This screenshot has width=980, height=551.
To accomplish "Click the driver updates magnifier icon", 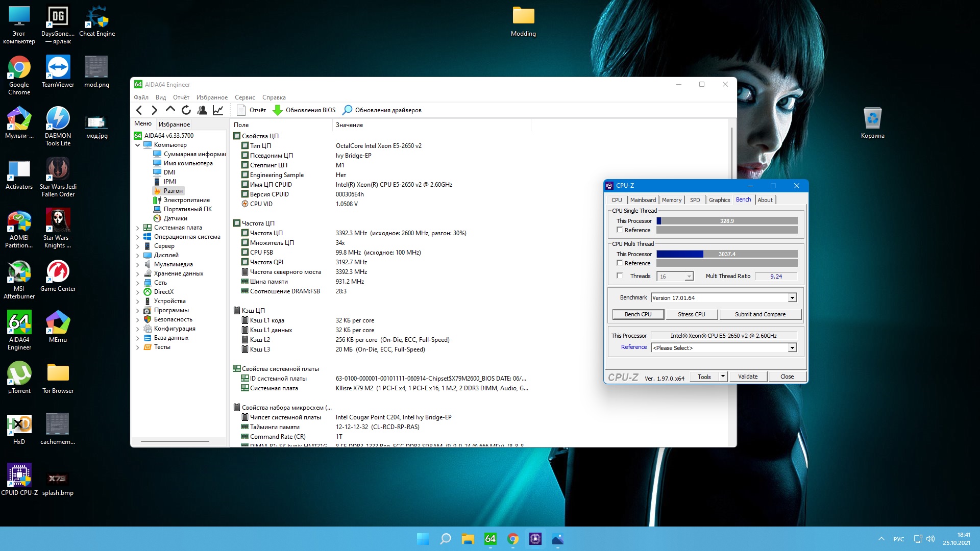I will click(347, 110).
